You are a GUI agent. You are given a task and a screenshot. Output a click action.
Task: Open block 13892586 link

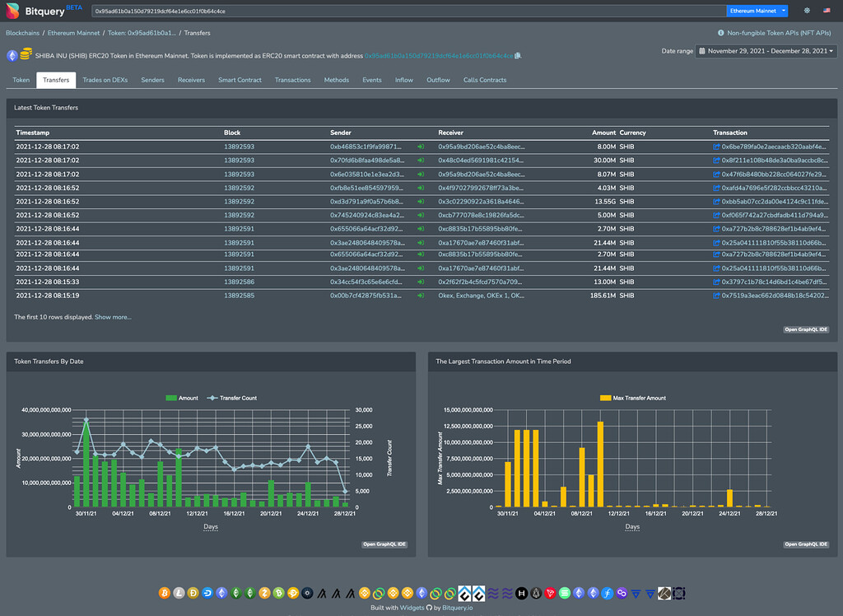(239, 282)
